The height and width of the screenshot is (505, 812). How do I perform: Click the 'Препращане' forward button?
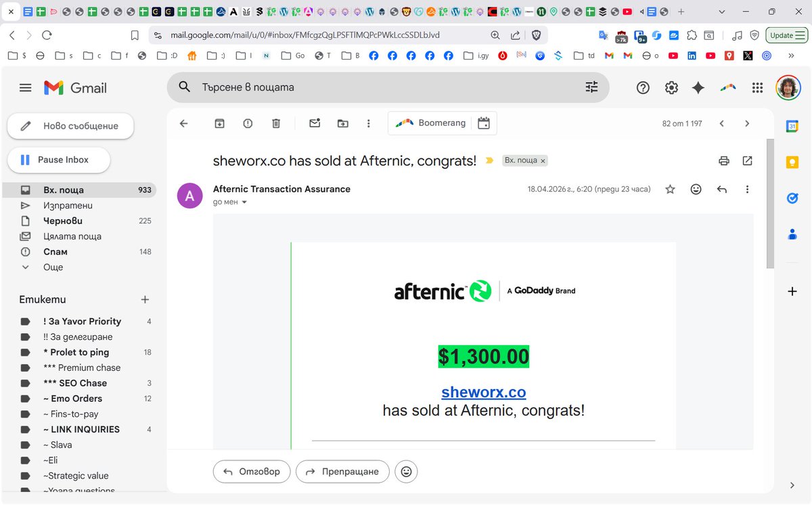[x=342, y=472]
